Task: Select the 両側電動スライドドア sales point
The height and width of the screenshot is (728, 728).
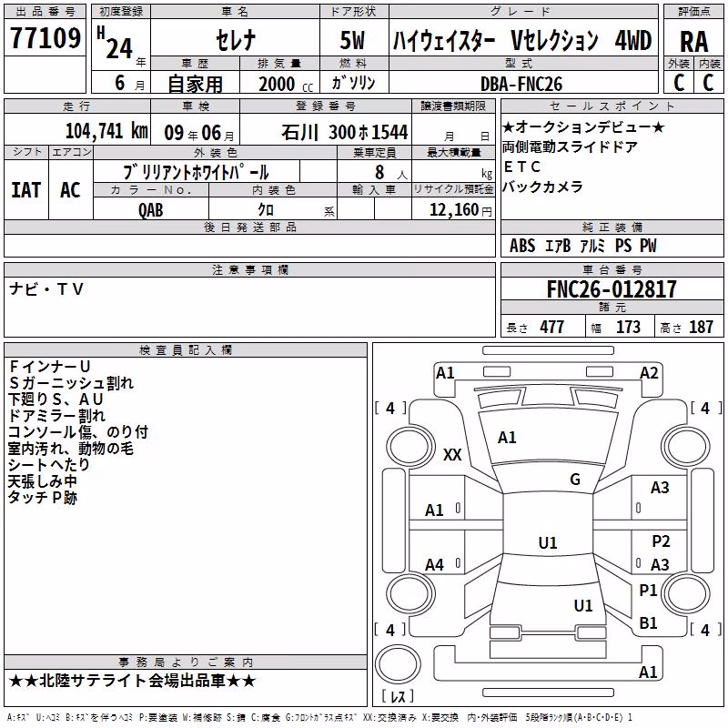Action: coord(570,147)
